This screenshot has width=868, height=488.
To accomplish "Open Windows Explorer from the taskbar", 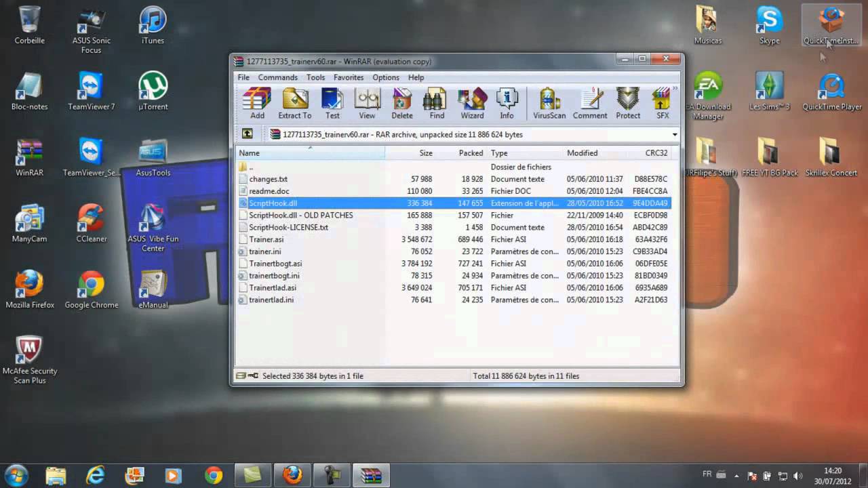I will click(56, 475).
